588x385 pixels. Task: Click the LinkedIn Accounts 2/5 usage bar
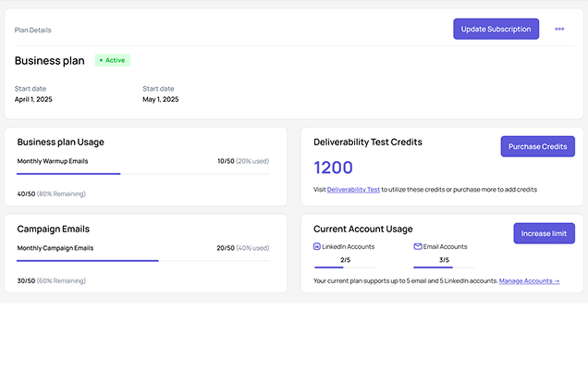click(x=346, y=268)
